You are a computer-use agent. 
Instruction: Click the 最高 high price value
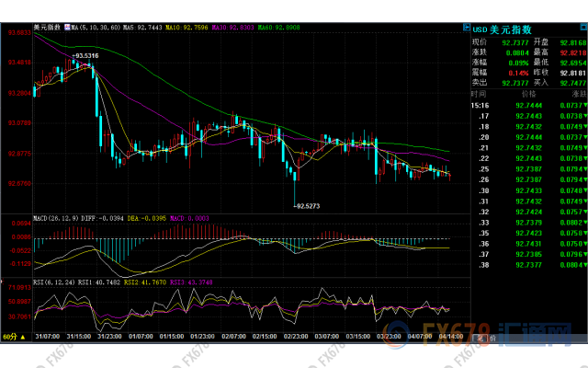(569, 53)
